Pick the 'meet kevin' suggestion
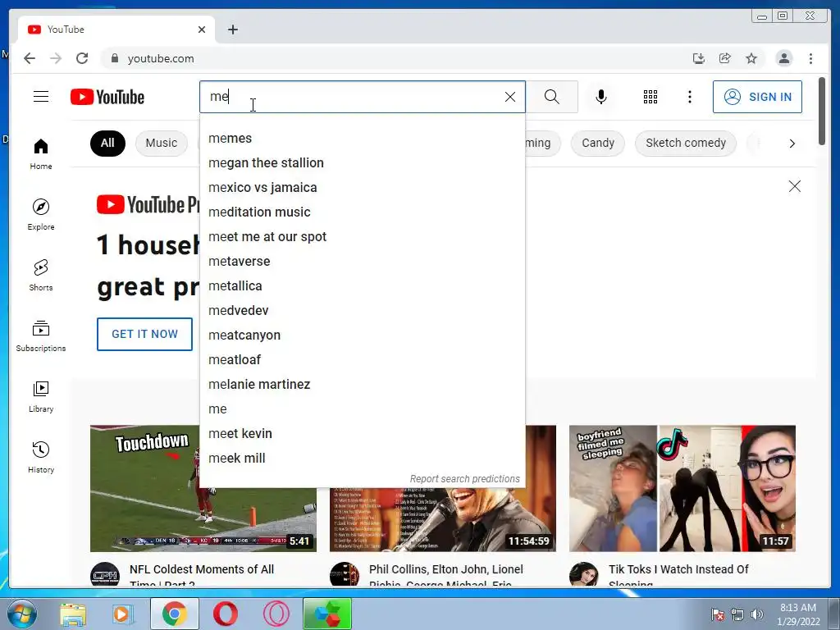The height and width of the screenshot is (630, 840). click(363, 434)
